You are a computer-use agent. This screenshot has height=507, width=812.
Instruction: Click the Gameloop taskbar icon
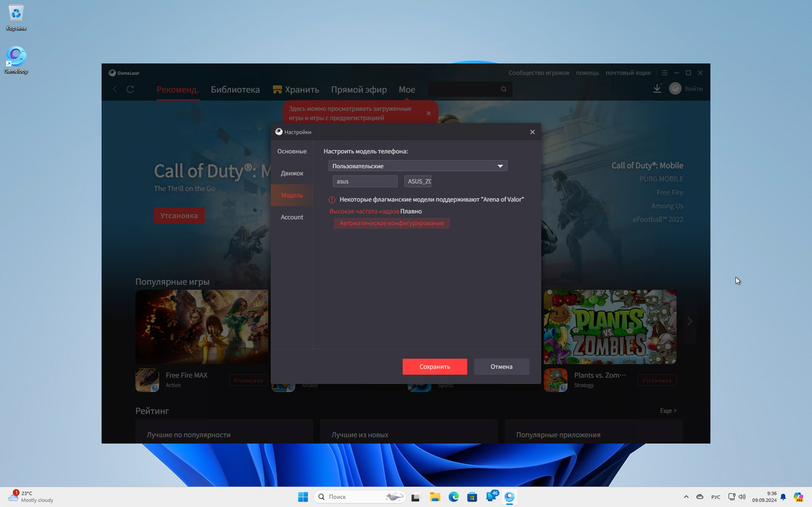509,497
